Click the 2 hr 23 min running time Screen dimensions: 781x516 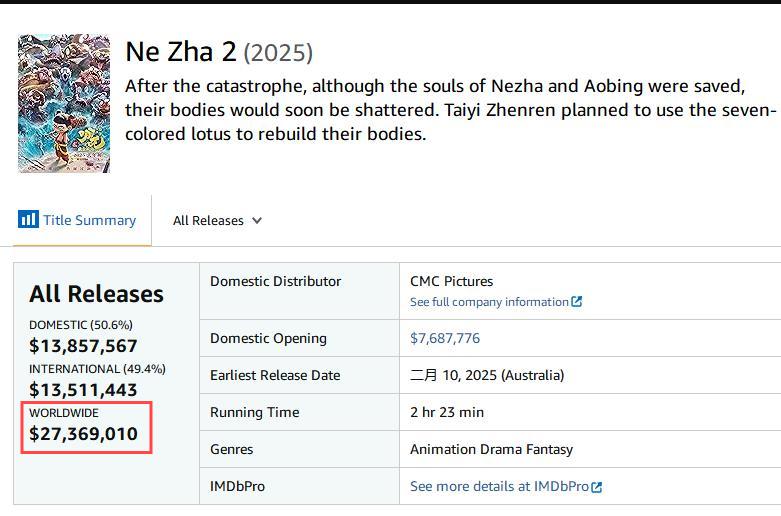pos(447,412)
